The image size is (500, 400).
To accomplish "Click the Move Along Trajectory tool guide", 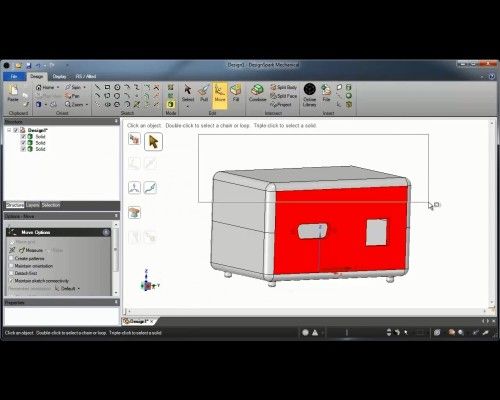I will pos(150,188).
